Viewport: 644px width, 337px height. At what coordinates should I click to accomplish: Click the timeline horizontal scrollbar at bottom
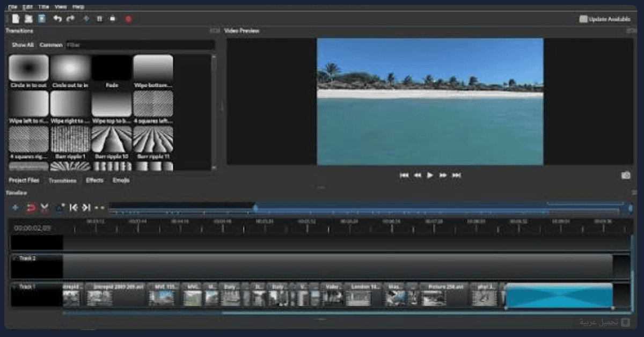click(x=346, y=313)
